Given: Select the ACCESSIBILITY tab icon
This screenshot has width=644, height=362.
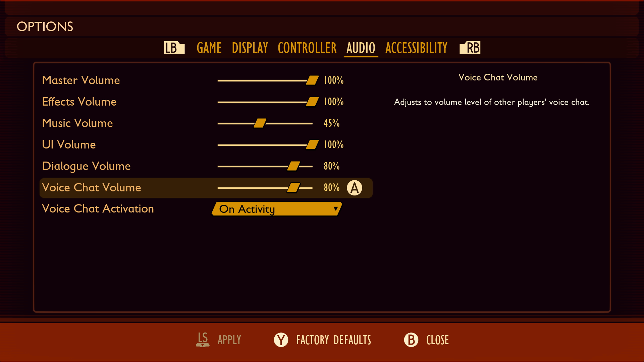Looking at the screenshot, I should (416, 48).
